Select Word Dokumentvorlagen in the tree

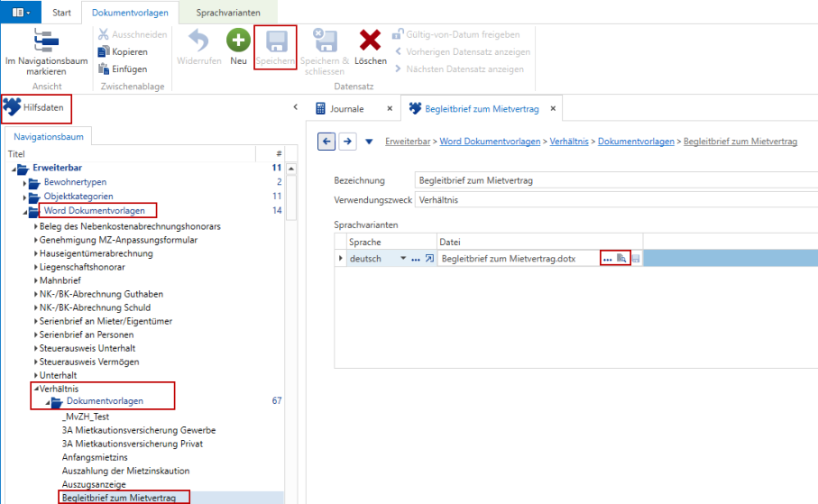pos(95,210)
